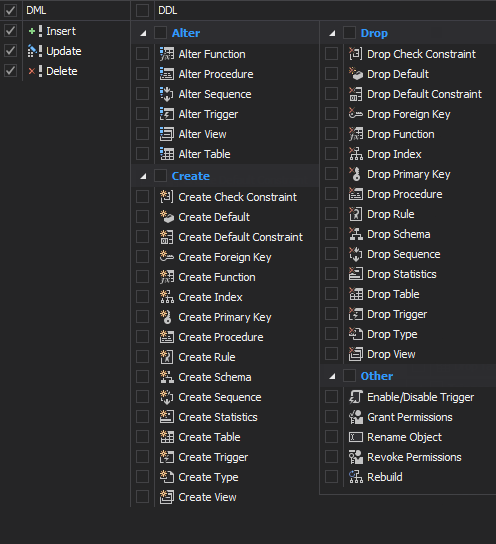The width and height of the screenshot is (496, 544).
Task: Click the Create Primary Key icon
Action: click(x=167, y=317)
